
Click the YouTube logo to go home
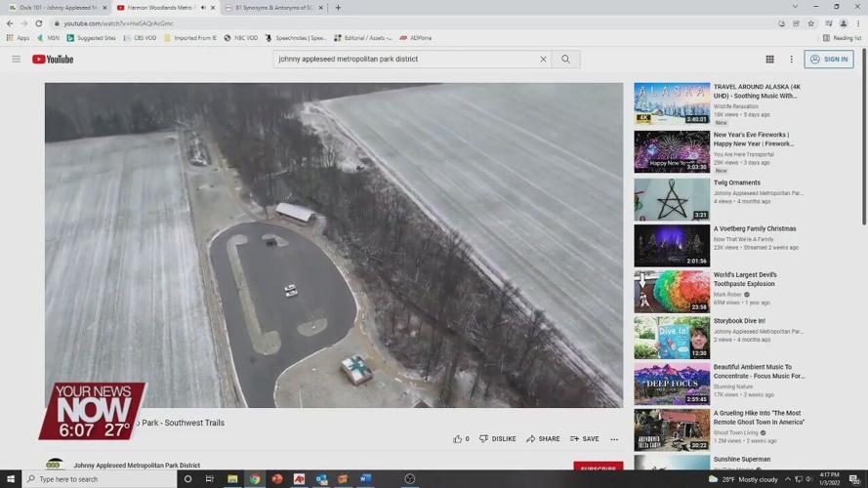click(x=53, y=60)
